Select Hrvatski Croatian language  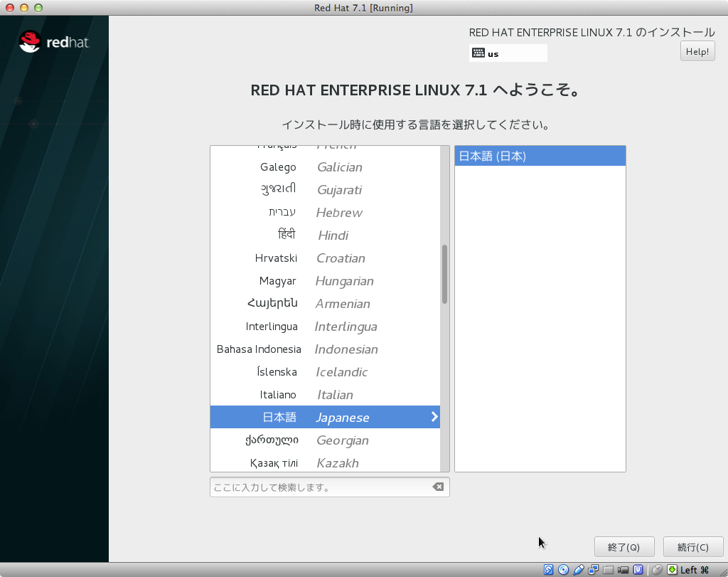[325, 258]
